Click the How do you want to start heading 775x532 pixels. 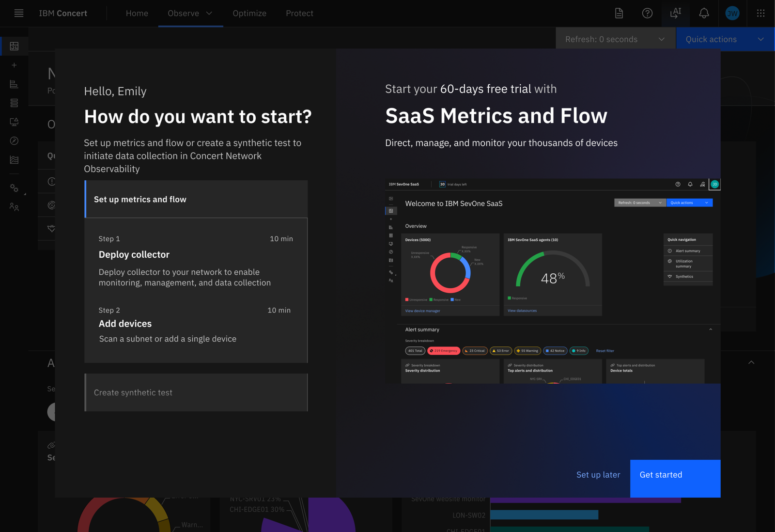(198, 117)
